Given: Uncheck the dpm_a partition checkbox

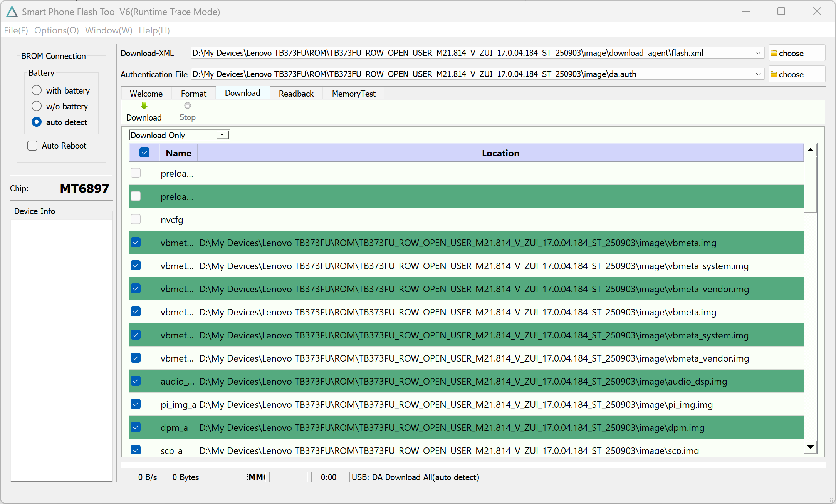Looking at the screenshot, I should [x=136, y=427].
